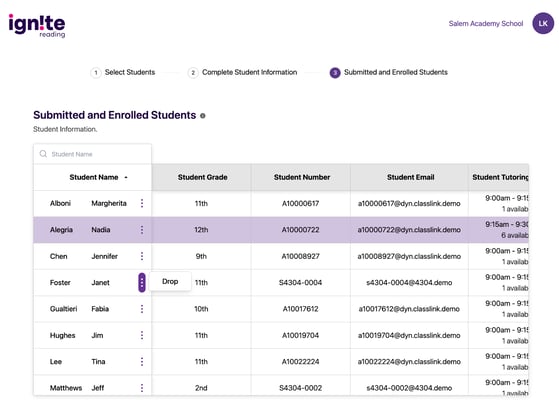Click email a10000617@dyn.classlink.demo

[409, 204]
